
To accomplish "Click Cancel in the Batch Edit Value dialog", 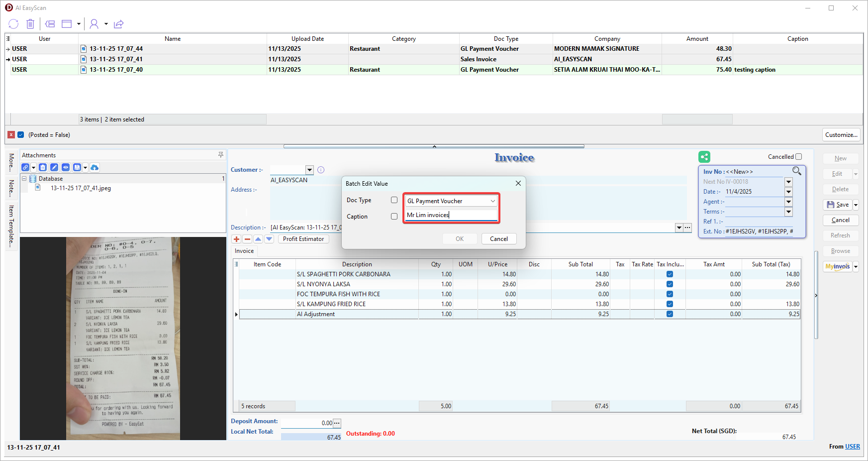I will click(x=498, y=239).
